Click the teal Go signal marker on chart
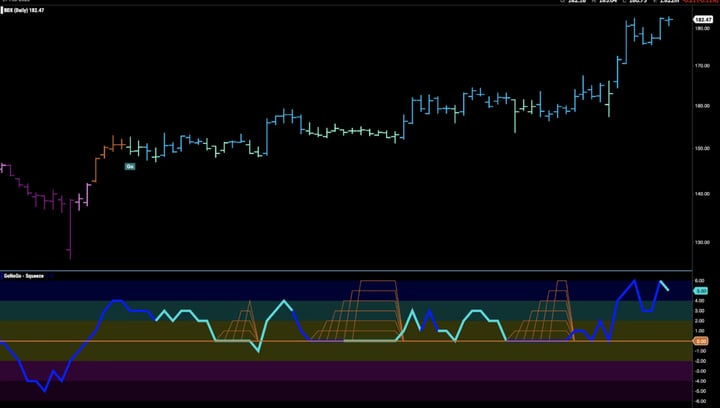Image resolution: width=720 pixels, height=408 pixels. [130, 167]
